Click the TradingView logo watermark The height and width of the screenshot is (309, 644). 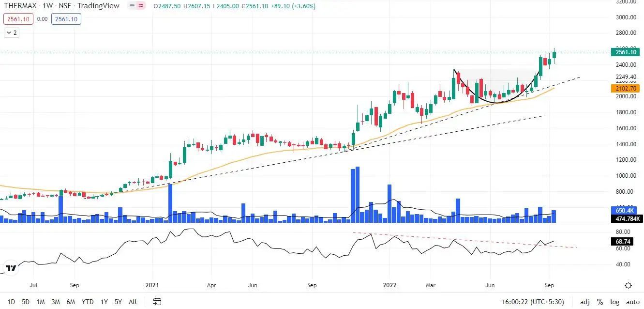11,267
